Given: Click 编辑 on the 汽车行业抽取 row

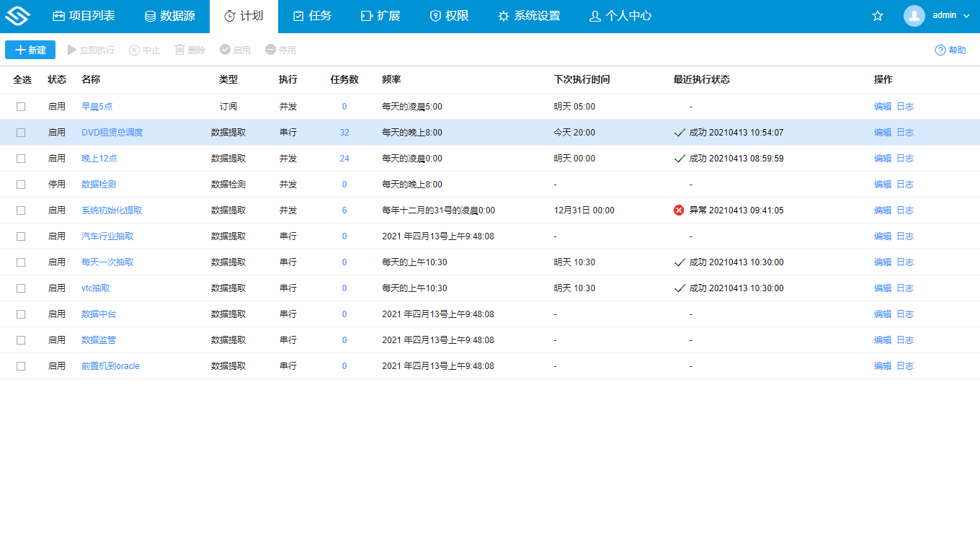Looking at the screenshot, I should (x=882, y=236).
